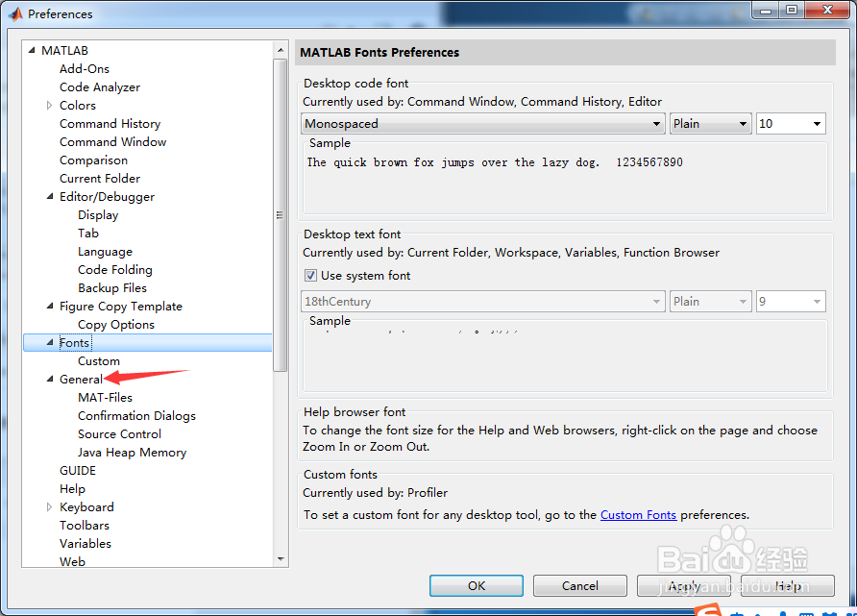This screenshot has width=857, height=616.
Task: Select the Tab preferences item
Action: (88, 233)
